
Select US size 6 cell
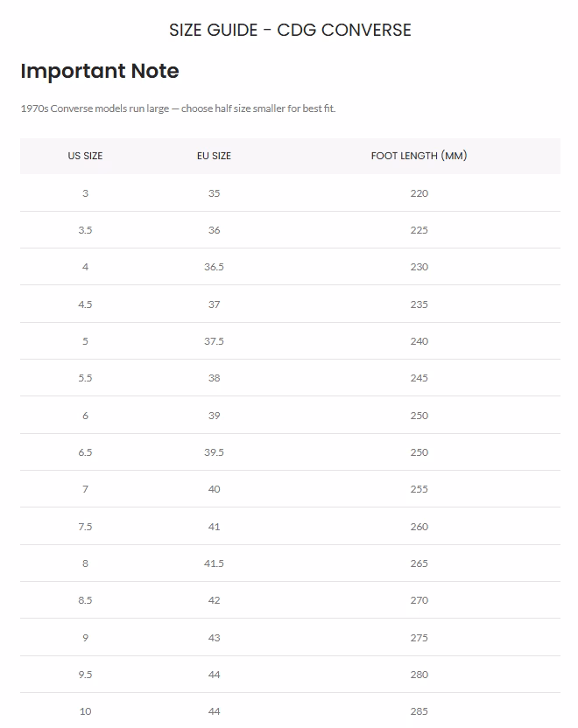[85, 416]
